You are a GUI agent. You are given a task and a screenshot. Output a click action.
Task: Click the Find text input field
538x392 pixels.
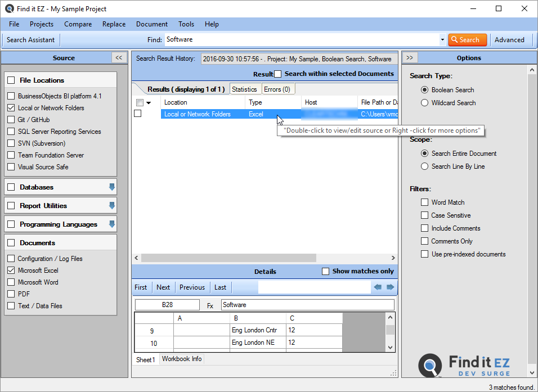302,40
